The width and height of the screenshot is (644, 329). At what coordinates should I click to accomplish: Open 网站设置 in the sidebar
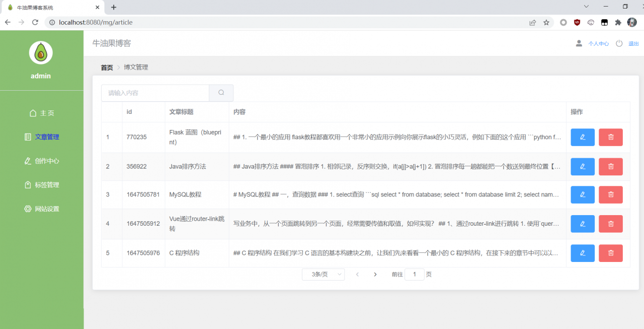coord(42,209)
